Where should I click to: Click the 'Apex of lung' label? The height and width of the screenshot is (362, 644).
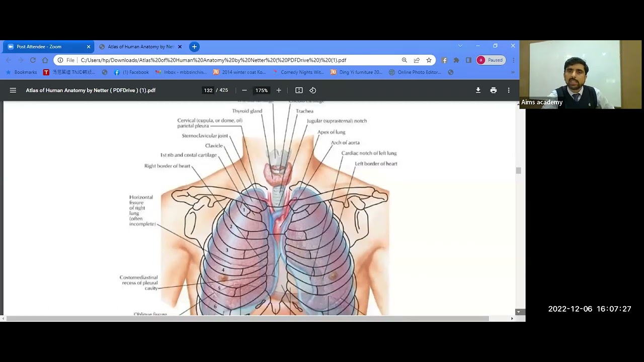point(331,132)
